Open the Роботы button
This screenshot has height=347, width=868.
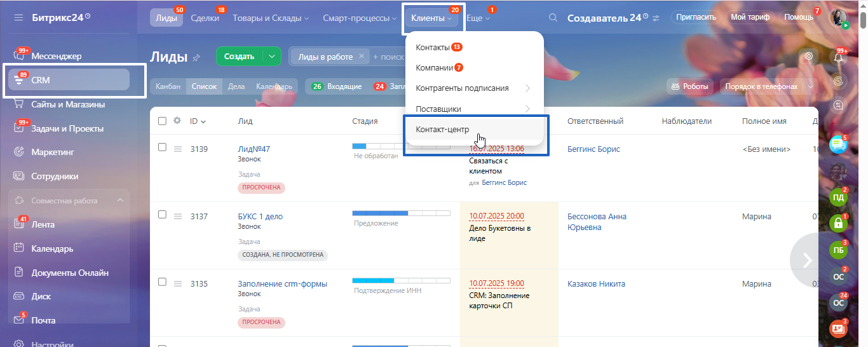coord(689,86)
